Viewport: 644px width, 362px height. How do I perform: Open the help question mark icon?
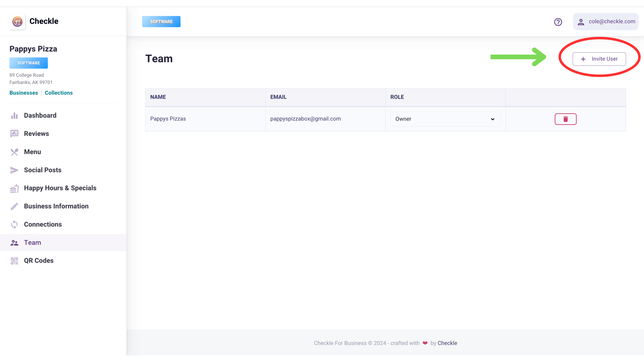558,22
